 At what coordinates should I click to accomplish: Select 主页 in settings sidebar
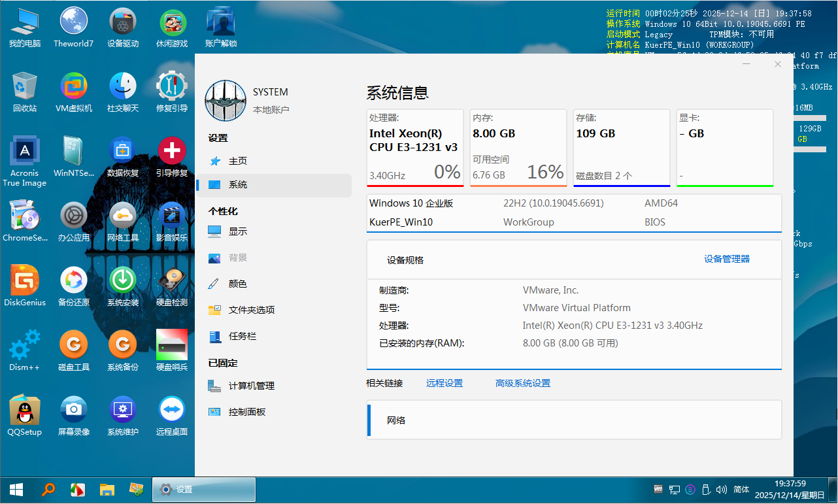(237, 161)
